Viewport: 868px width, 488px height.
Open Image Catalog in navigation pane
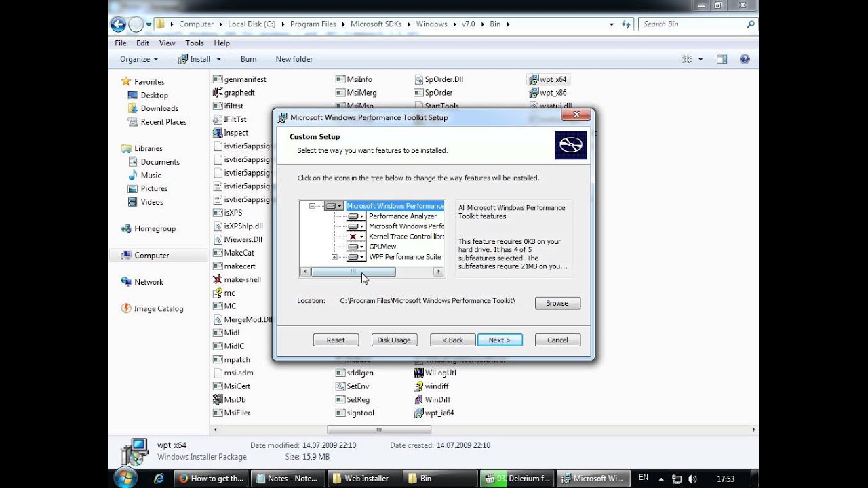point(153,308)
